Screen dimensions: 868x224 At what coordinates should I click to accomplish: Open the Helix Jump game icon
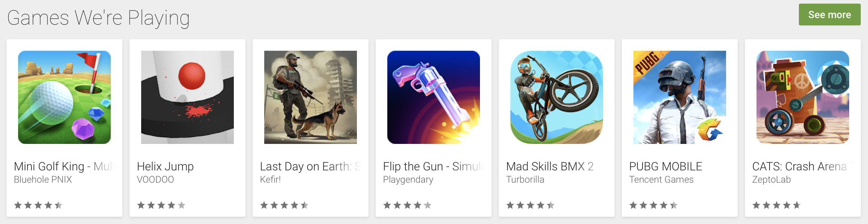coord(187,97)
